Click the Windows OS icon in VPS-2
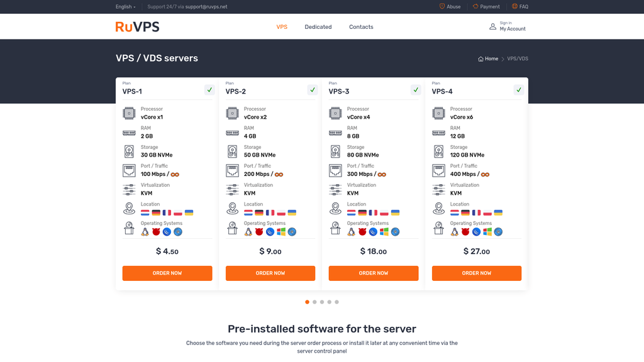The width and height of the screenshot is (644, 362). pos(281,232)
